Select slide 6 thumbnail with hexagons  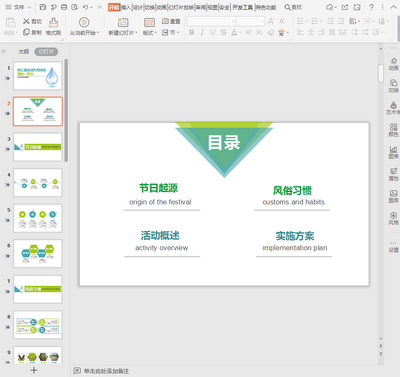coord(38,254)
